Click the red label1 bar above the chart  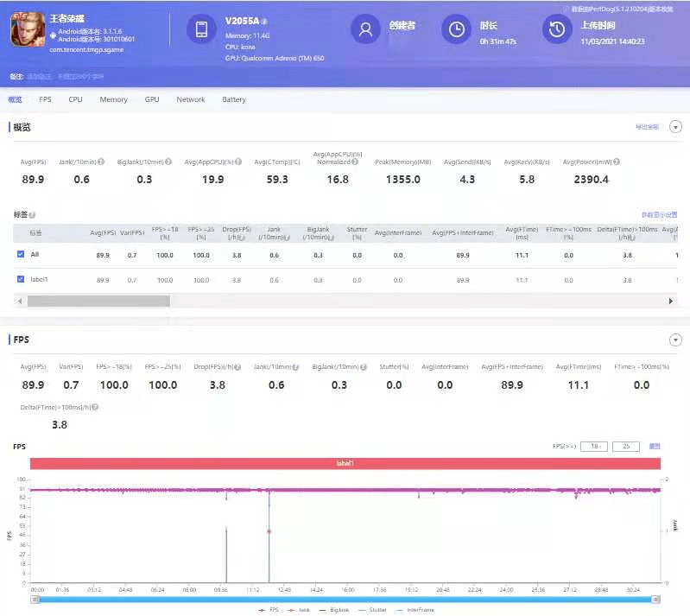pyautogui.click(x=345, y=463)
